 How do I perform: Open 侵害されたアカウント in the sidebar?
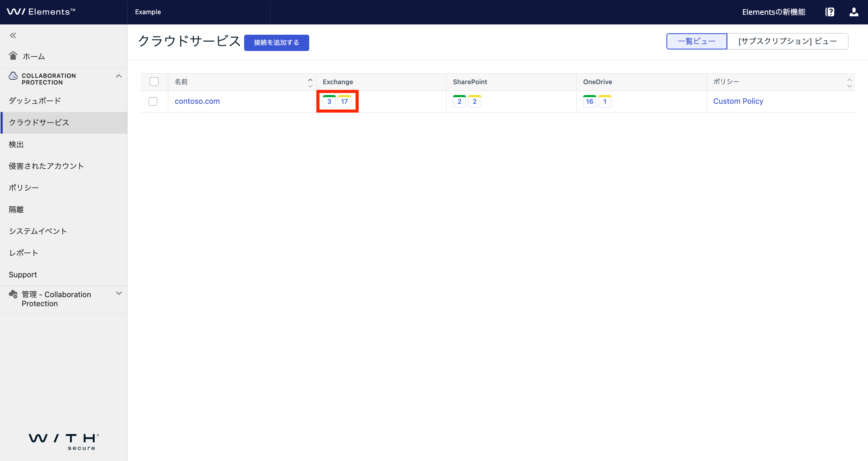point(46,166)
